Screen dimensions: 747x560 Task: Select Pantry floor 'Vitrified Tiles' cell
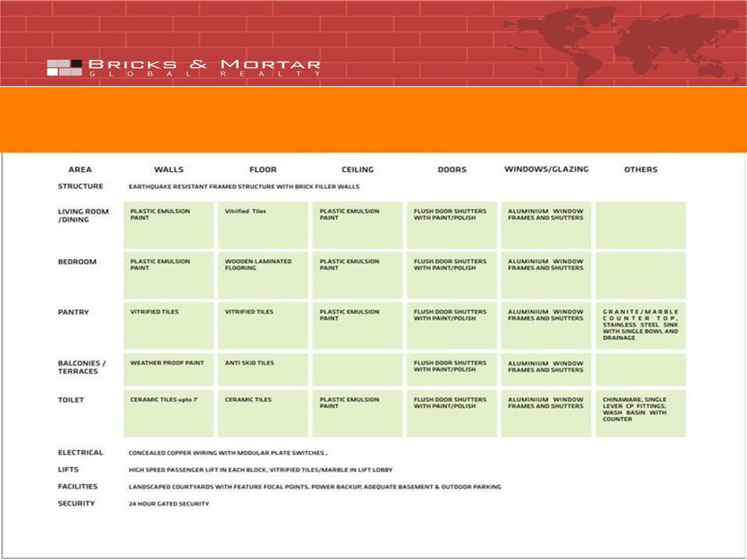coord(263,326)
